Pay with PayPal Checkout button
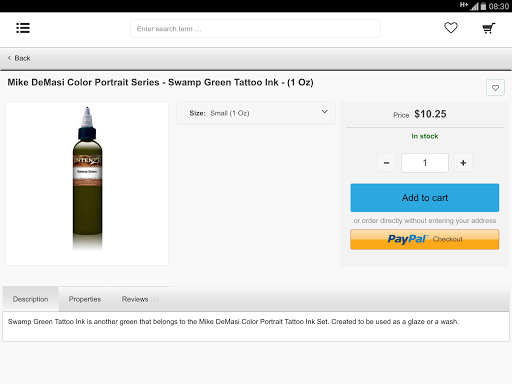The image size is (512, 384). tap(425, 239)
